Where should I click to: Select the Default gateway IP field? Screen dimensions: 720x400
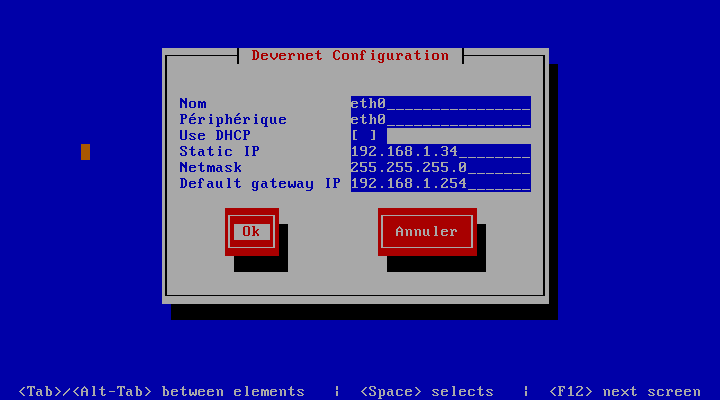tap(440, 183)
